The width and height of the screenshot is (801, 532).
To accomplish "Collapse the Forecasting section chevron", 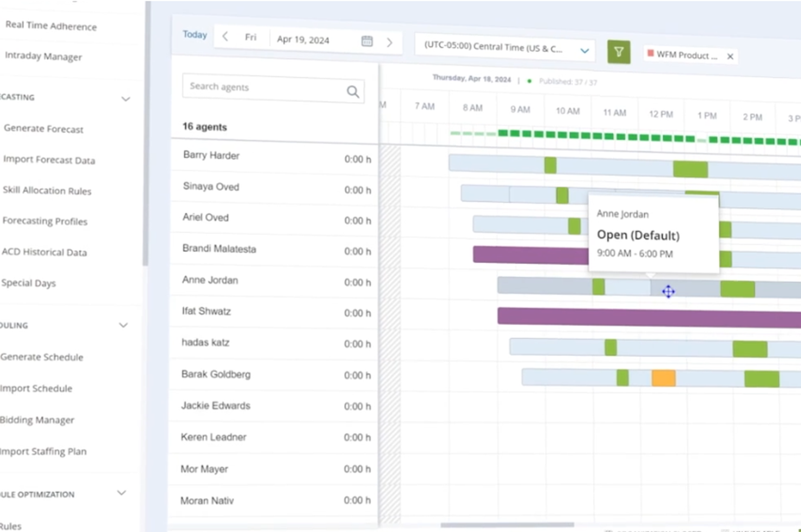I will [126, 99].
